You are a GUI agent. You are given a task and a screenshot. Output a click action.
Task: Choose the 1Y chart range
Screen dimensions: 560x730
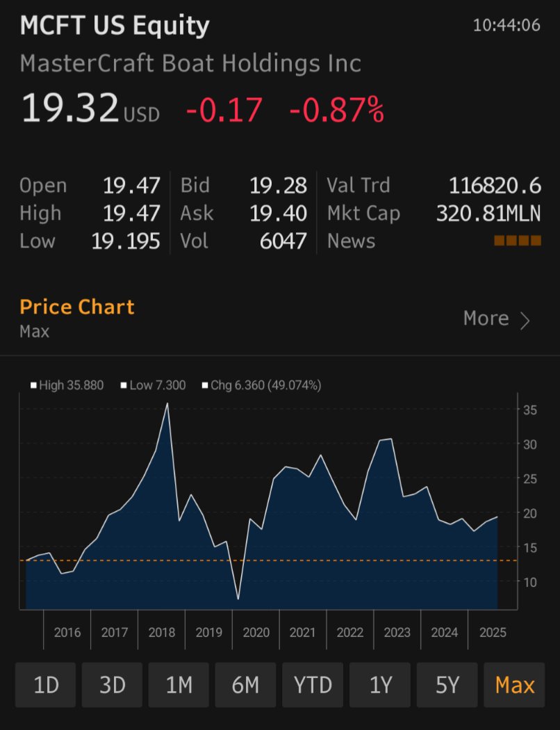click(x=380, y=685)
